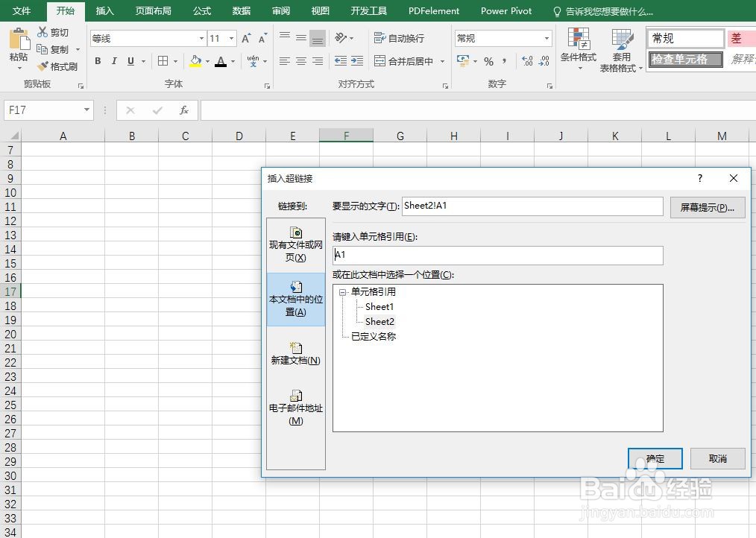Open the font size dropdown

pos(231,38)
